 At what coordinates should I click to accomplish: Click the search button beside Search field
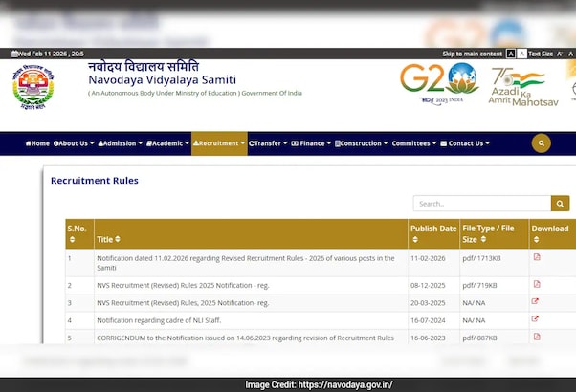pyautogui.click(x=560, y=204)
